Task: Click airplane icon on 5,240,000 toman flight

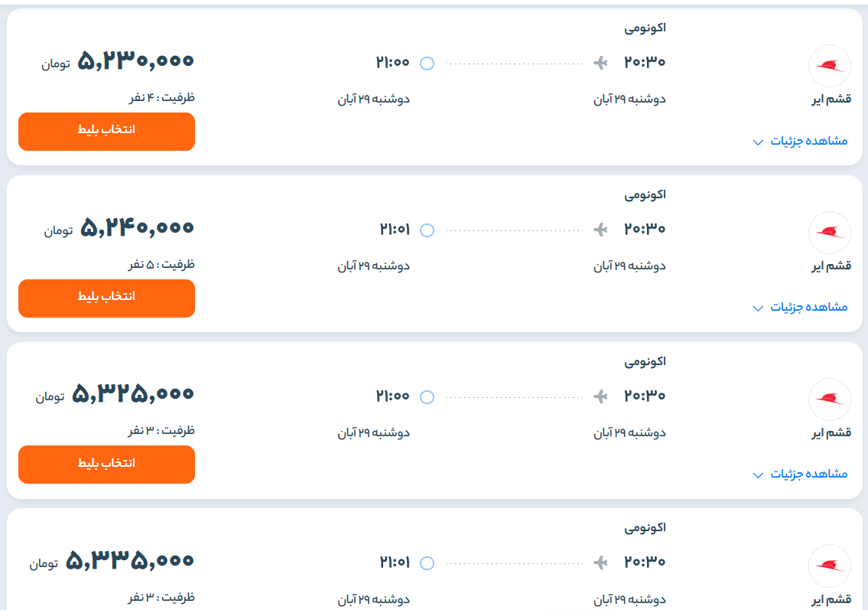Action: coord(601,229)
